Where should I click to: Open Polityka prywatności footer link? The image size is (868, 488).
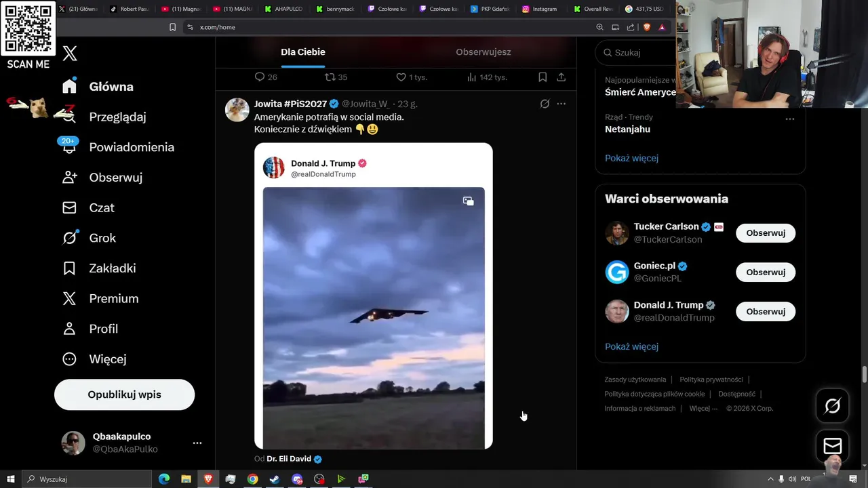[x=711, y=380]
